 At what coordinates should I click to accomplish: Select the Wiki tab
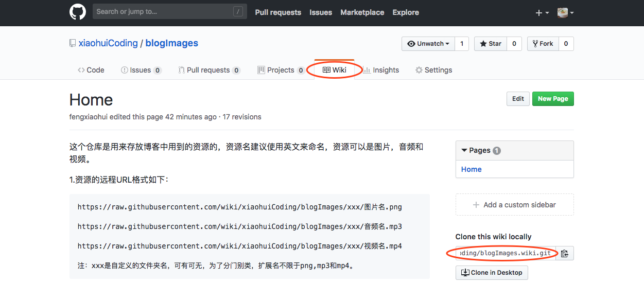(335, 70)
